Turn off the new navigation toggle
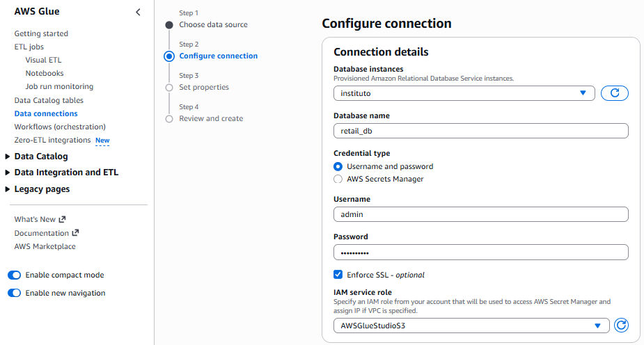Screen dimensions: 644x345 pyautogui.click(x=14, y=294)
